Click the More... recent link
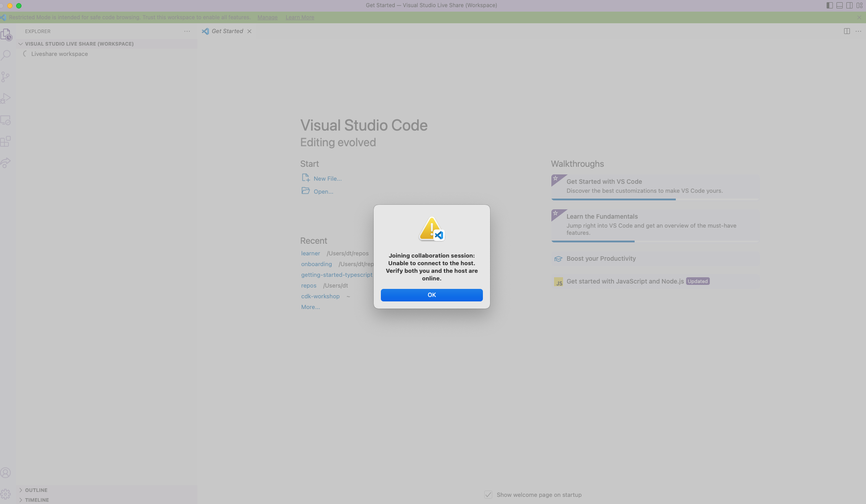The image size is (866, 504). [311, 307]
